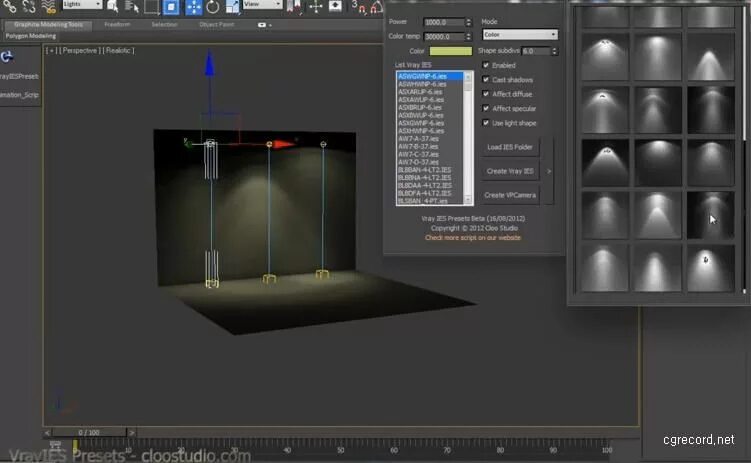This screenshot has width=751, height=463.
Task: Switch to the Selection ribbon tab
Action: (x=164, y=24)
